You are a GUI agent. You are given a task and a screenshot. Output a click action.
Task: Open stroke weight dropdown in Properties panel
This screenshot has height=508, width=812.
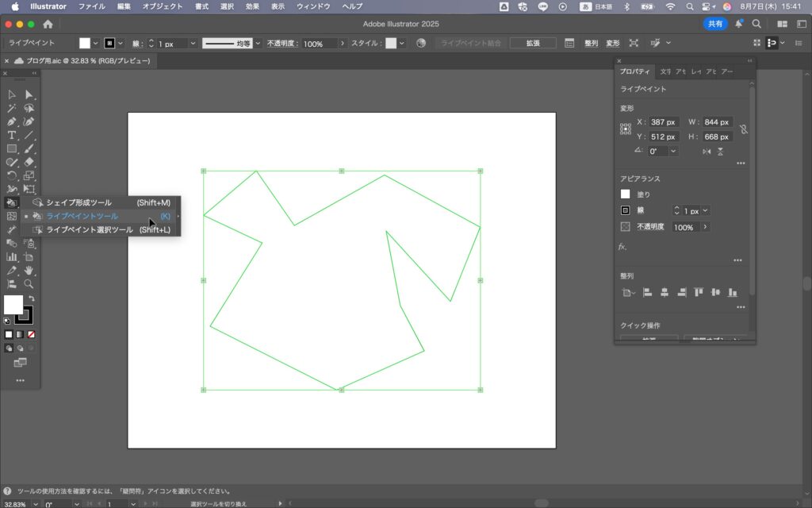click(705, 210)
